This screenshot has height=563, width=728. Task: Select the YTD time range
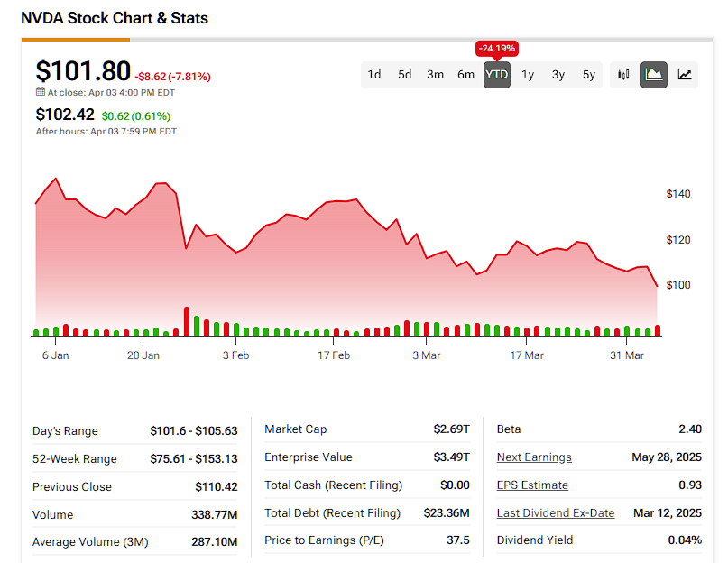[497, 75]
